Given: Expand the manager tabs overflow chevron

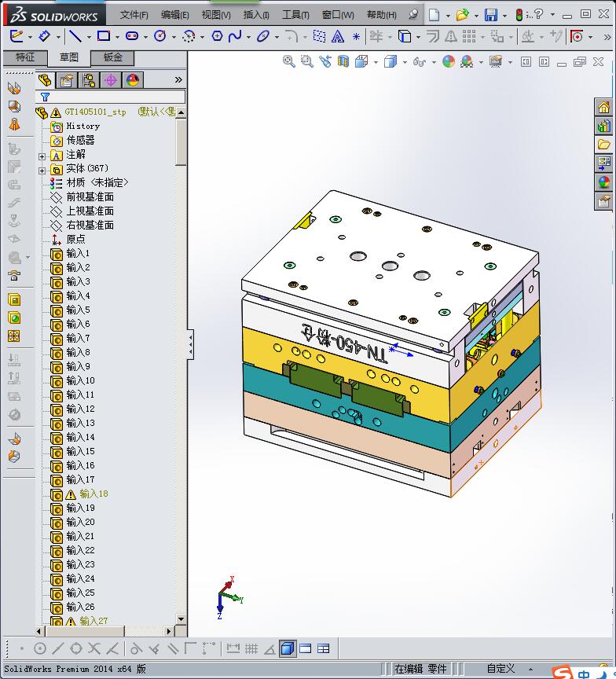Looking at the screenshot, I should click(x=178, y=80).
